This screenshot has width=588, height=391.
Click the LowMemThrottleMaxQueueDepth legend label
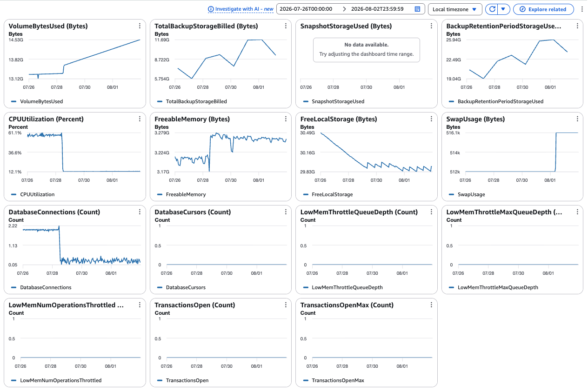point(498,287)
